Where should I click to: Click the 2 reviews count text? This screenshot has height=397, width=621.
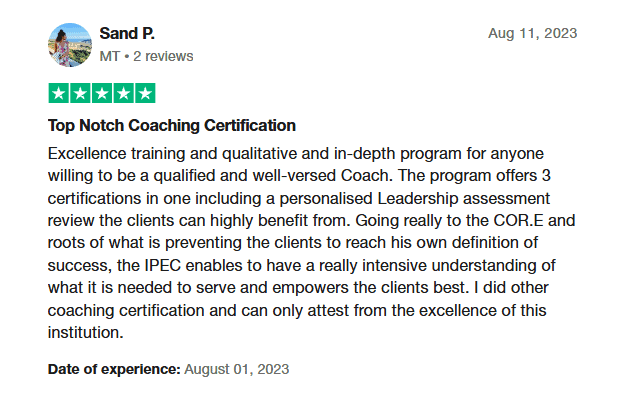pos(163,56)
